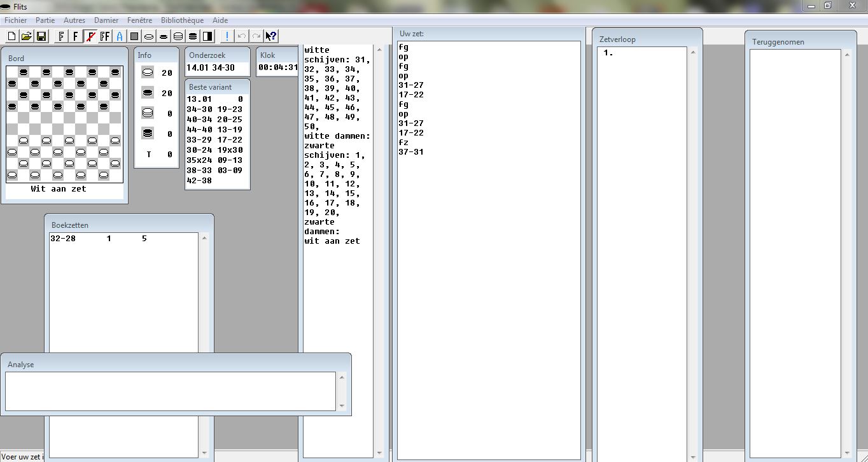Click the Zetverloop panel scroll up arrow
The image size is (868, 462).
[x=692, y=53]
